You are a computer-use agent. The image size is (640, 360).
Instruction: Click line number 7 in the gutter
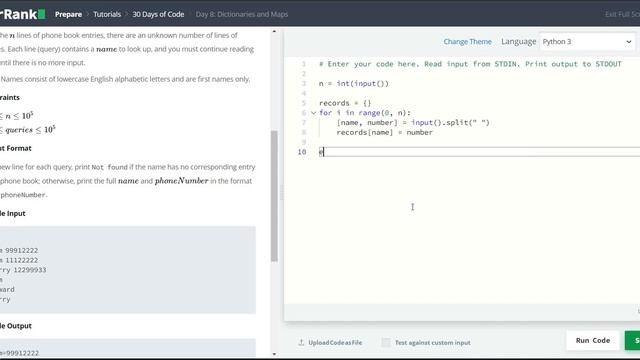[303, 123]
